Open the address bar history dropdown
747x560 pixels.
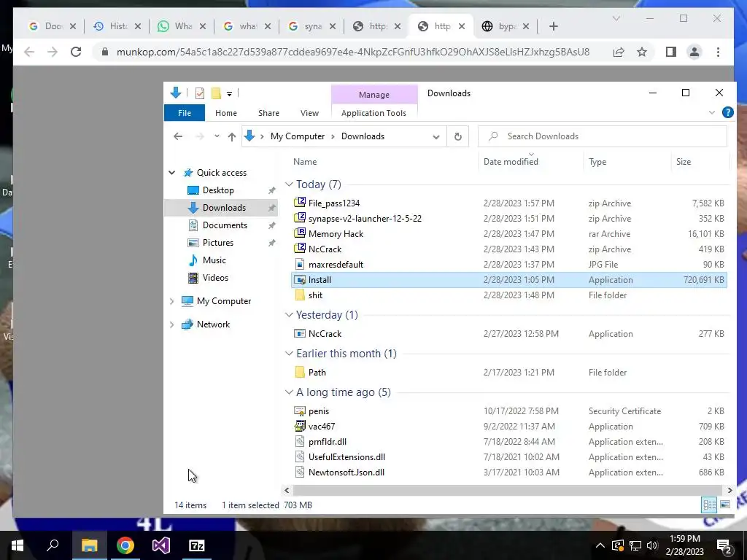coord(436,136)
